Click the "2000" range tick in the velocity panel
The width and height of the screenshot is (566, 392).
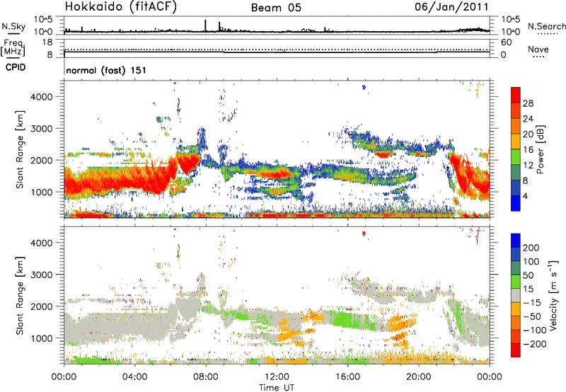tap(41, 306)
